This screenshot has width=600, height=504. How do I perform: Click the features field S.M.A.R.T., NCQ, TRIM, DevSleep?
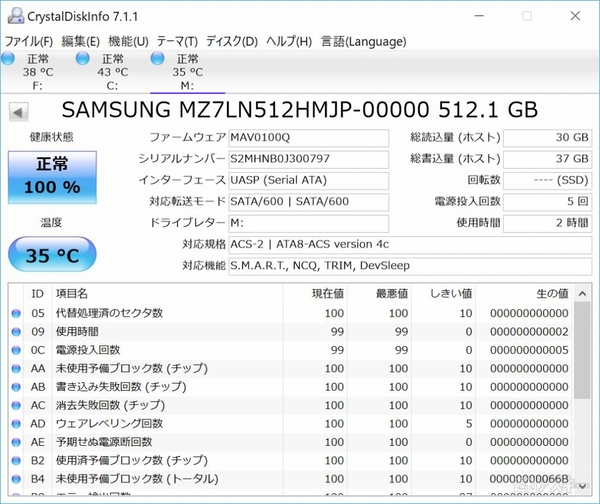point(410,266)
